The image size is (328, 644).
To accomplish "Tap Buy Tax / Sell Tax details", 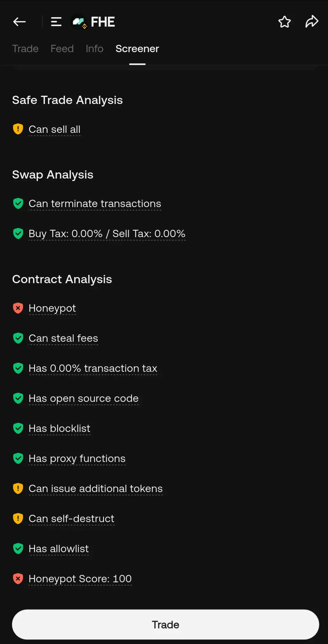I will [x=107, y=234].
